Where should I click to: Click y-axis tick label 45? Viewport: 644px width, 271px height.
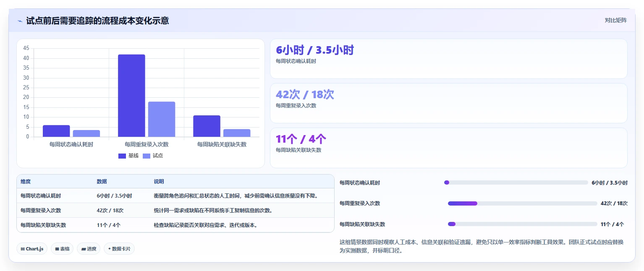click(26, 48)
